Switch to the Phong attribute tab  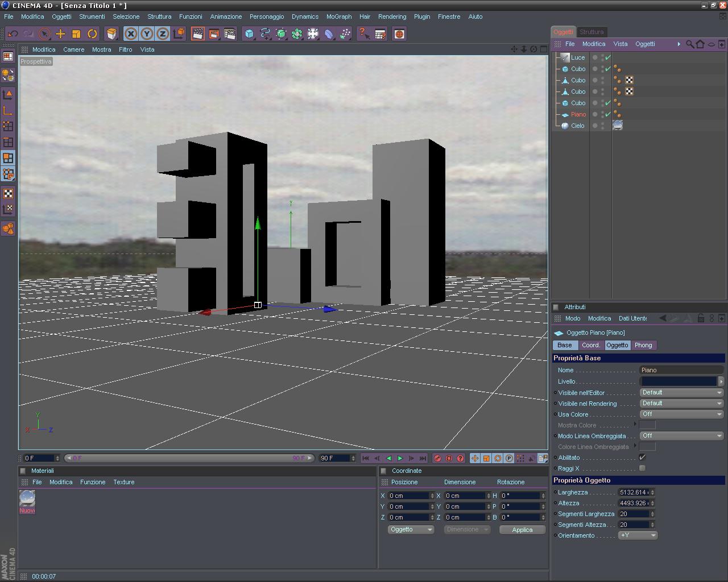coord(643,345)
